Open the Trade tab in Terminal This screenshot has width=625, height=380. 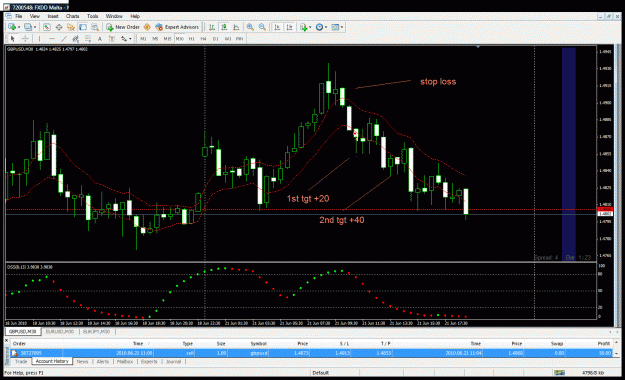[21, 362]
